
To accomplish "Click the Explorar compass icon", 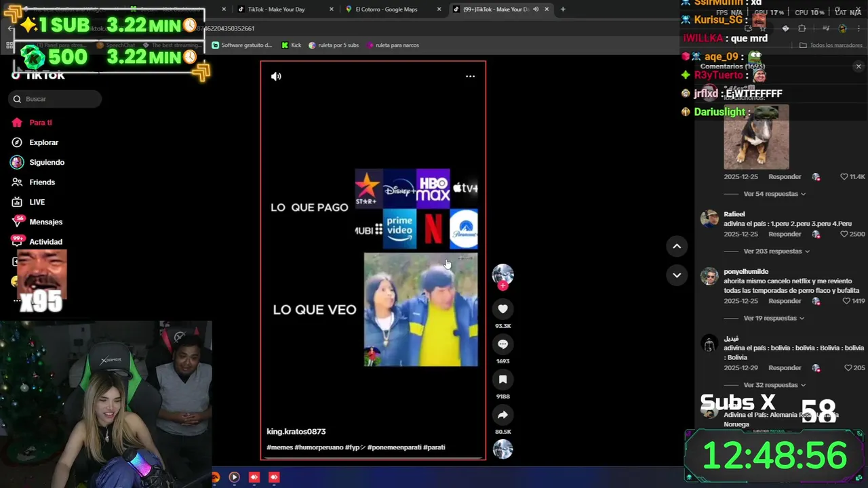I will tap(17, 142).
